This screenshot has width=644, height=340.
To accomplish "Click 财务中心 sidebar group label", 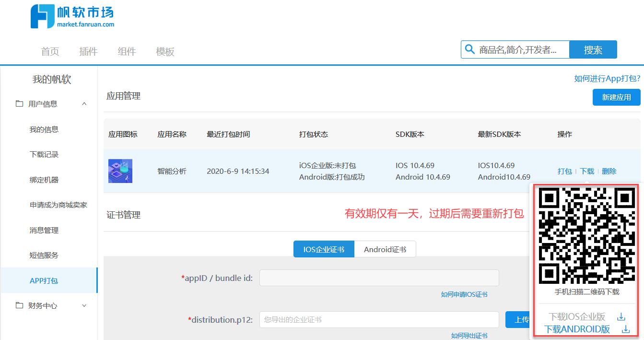I will tap(43, 305).
